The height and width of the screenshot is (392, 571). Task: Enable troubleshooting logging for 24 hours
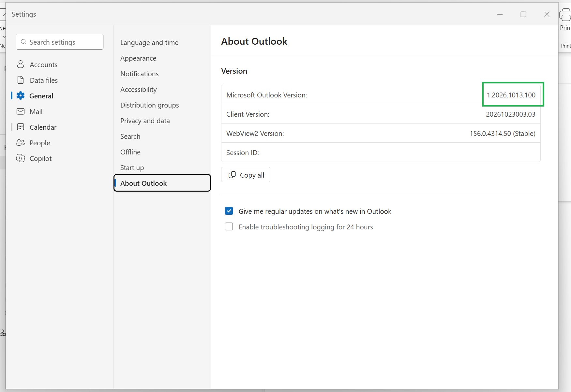pos(229,226)
